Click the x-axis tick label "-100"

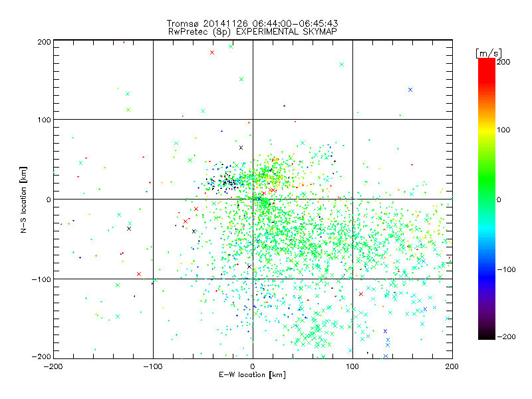pyautogui.click(x=153, y=366)
